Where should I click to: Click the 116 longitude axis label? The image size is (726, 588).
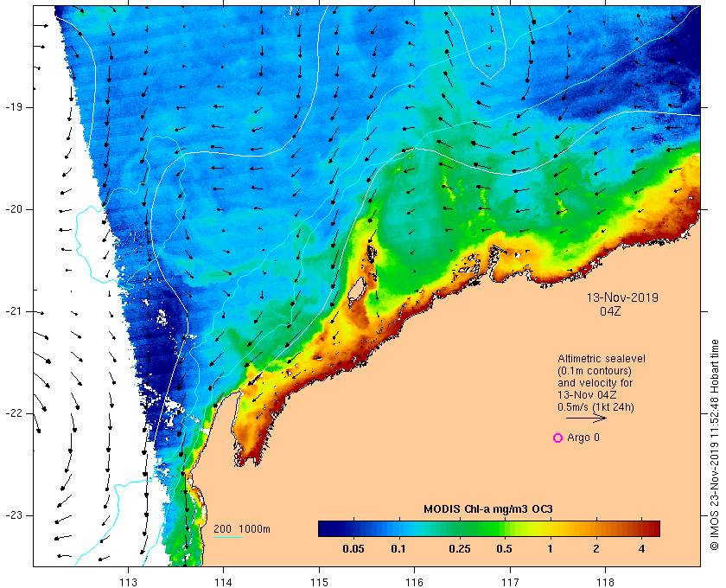coord(414,582)
